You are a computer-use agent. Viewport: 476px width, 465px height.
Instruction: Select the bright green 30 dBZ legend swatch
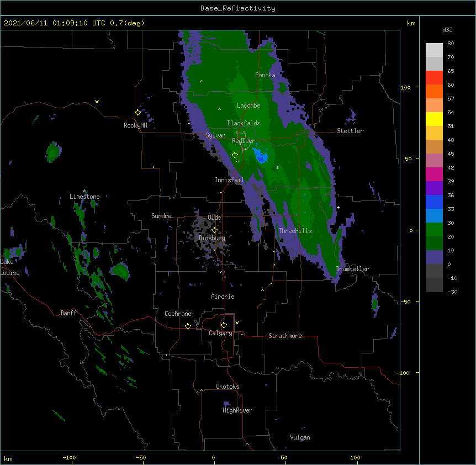[434, 230]
